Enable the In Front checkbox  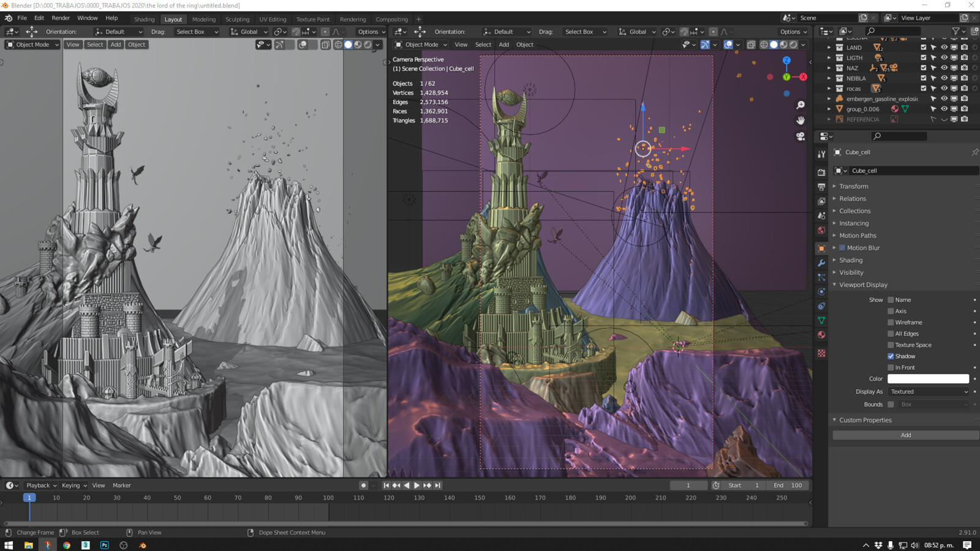[x=891, y=368]
